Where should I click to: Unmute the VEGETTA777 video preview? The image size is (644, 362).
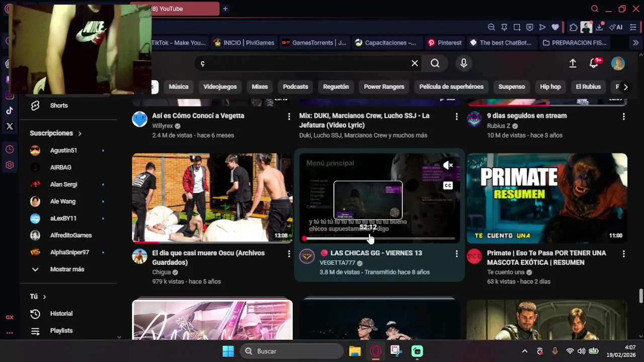coord(448,165)
